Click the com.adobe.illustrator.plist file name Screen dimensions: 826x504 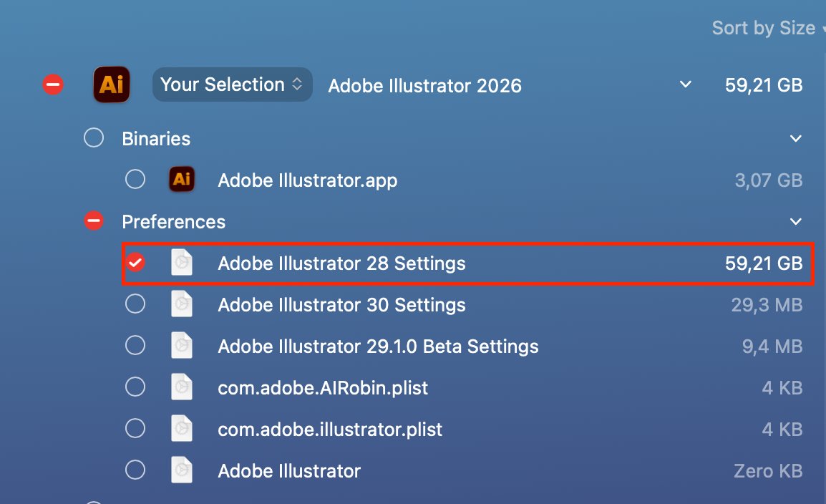330,430
